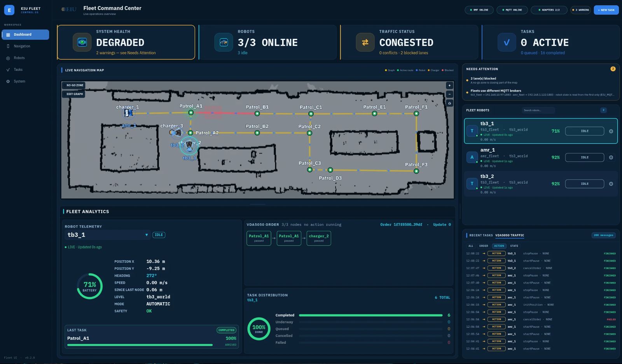Click the Last Task Patrol_A1 progress bar
Viewport: 622px width, 364px height.
pos(140,345)
